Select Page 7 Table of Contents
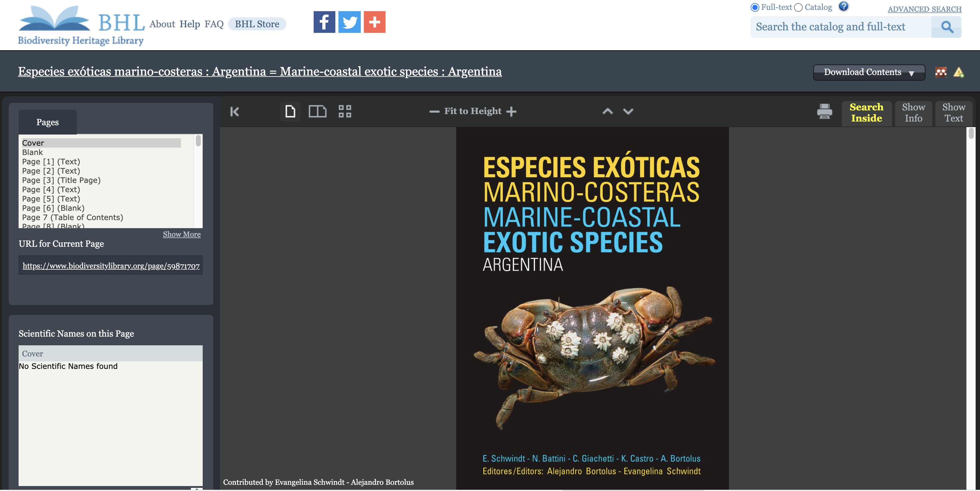This screenshot has width=980, height=491. pyautogui.click(x=72, y=217)
